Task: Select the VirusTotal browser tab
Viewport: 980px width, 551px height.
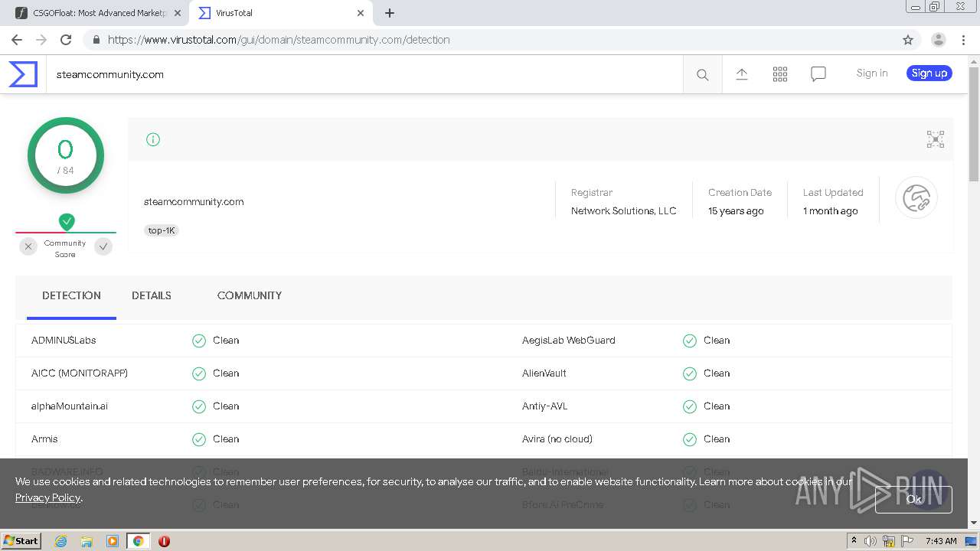Action: (x=282, y=13)
